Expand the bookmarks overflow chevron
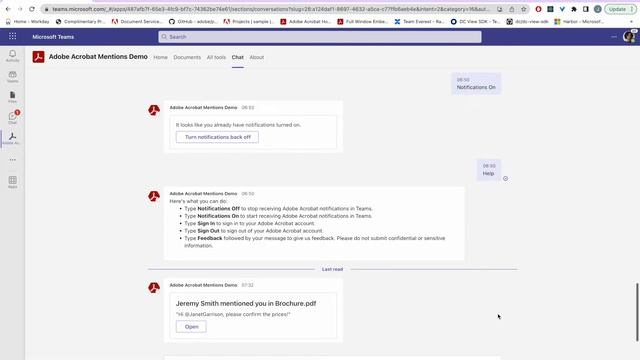Viewport: 640px width, 360px height. (631, 22)
